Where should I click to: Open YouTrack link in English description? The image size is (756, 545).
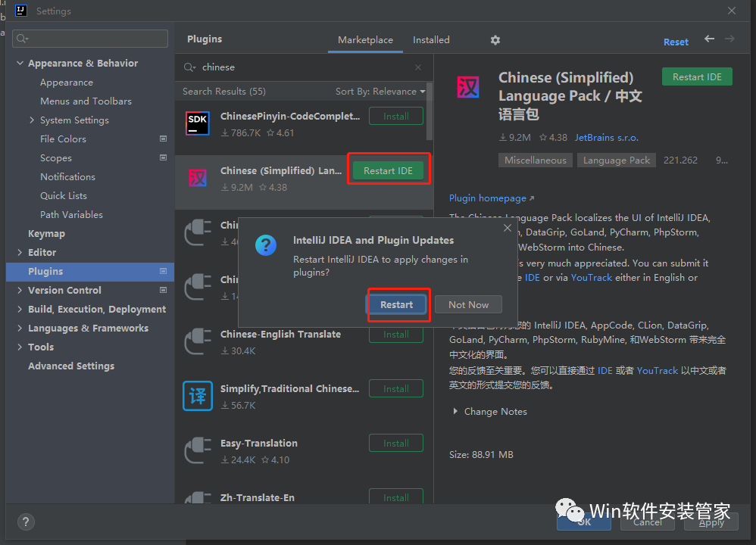coord(591,278)
